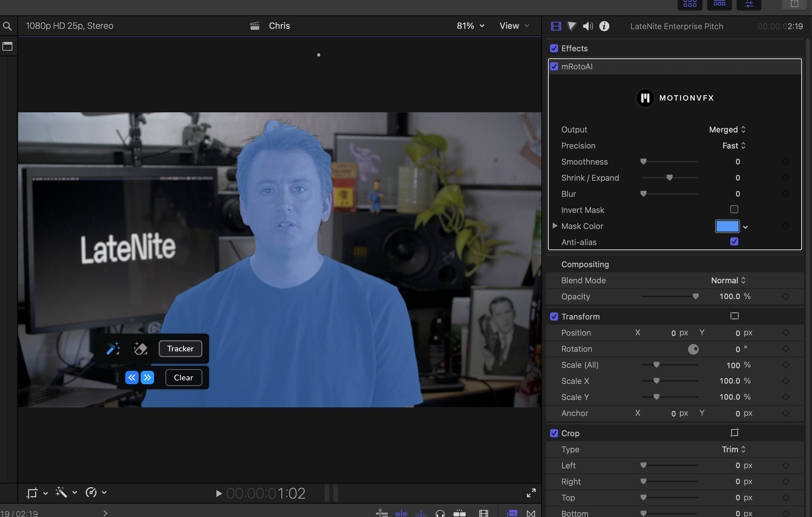The width and height of the screenshot is (812, 517).
Task: Track the mask backward
Action: click(132, 377)
